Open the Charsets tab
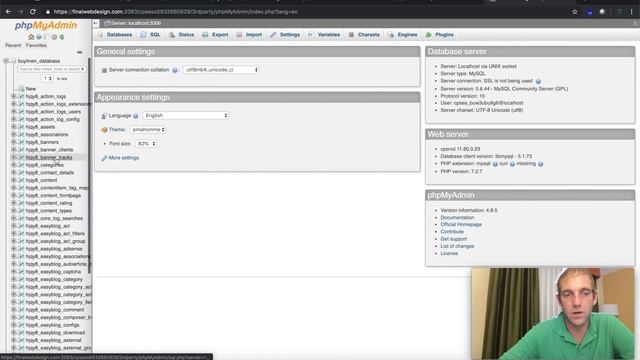The image size is (640, 360). (364, 35)
